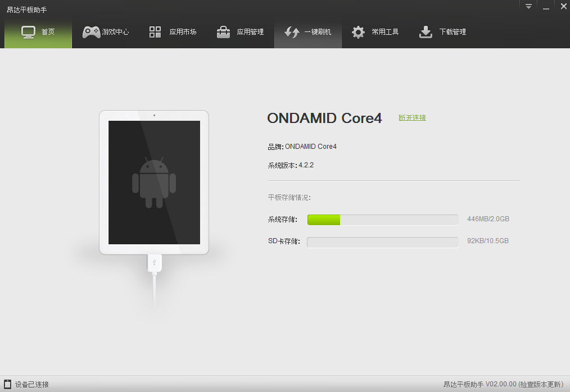Image resolution: width=570 pixels, height=392 pixels.
Task: Click the 系统存储: label
Action: (282, 220)
